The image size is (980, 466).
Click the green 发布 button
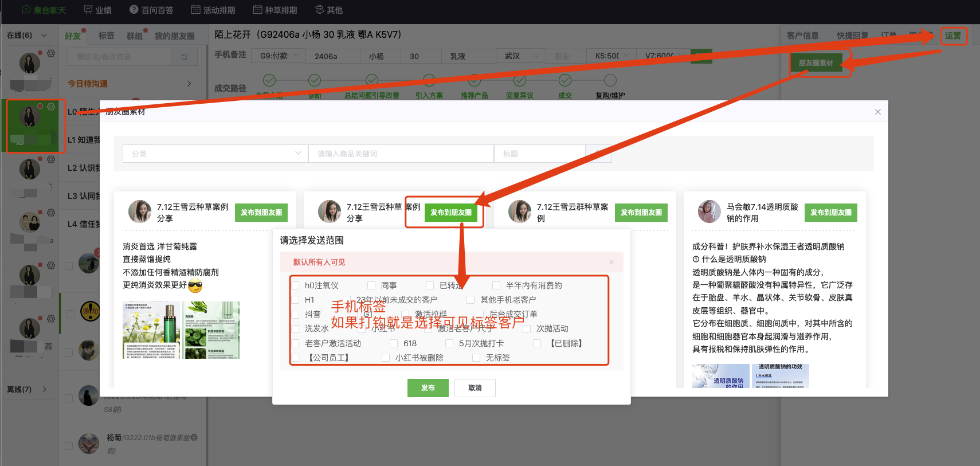(428, 388)
